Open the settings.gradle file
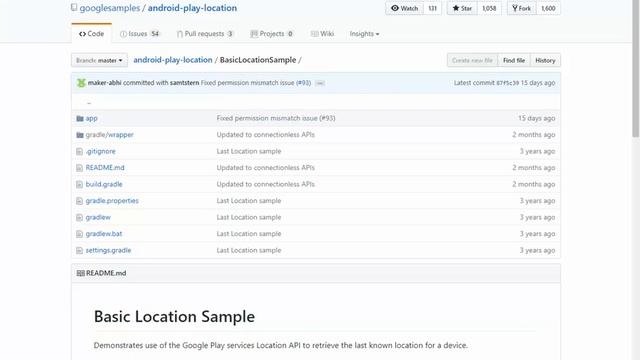The image size is (640, 360). coord(108,251)
